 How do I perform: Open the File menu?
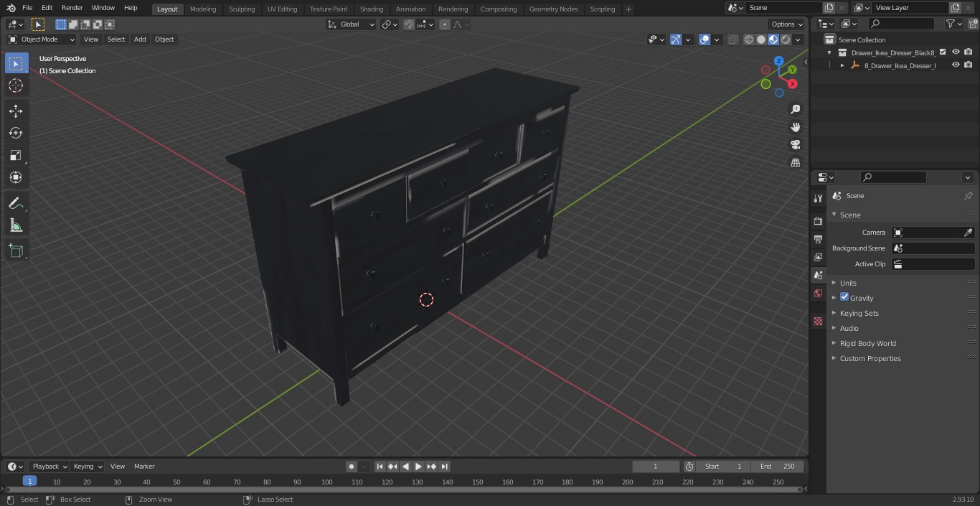[x=27, y=8]
